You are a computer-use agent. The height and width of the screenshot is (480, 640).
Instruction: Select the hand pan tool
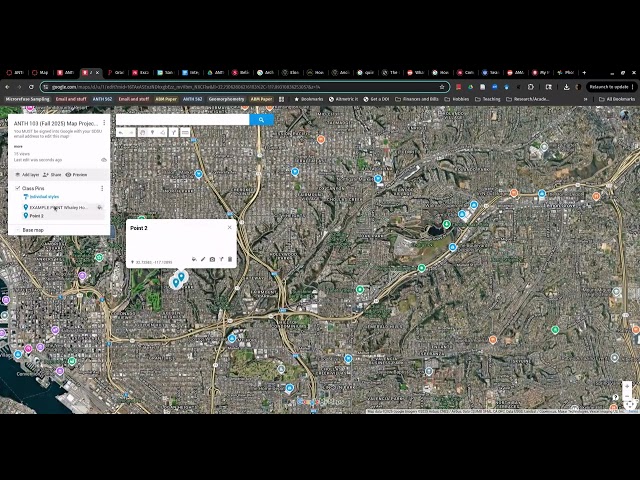pos(142,133)
